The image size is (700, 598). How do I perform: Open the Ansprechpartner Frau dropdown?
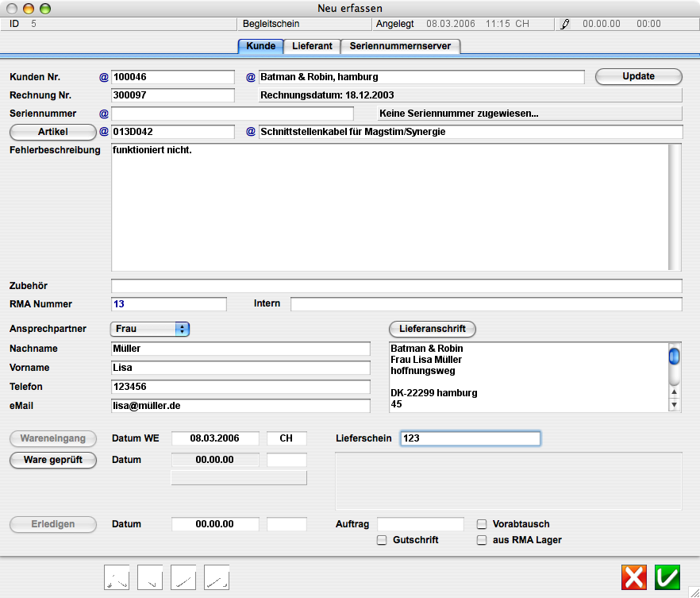(150, 329)
